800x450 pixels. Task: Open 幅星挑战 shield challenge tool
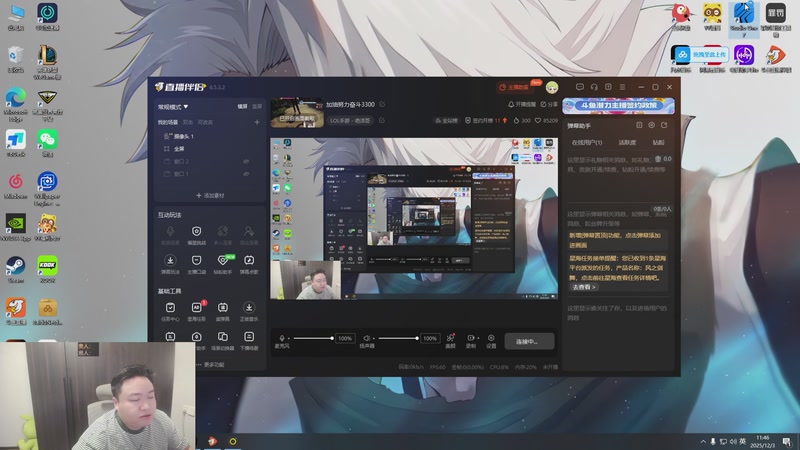(x=196, y=235)
